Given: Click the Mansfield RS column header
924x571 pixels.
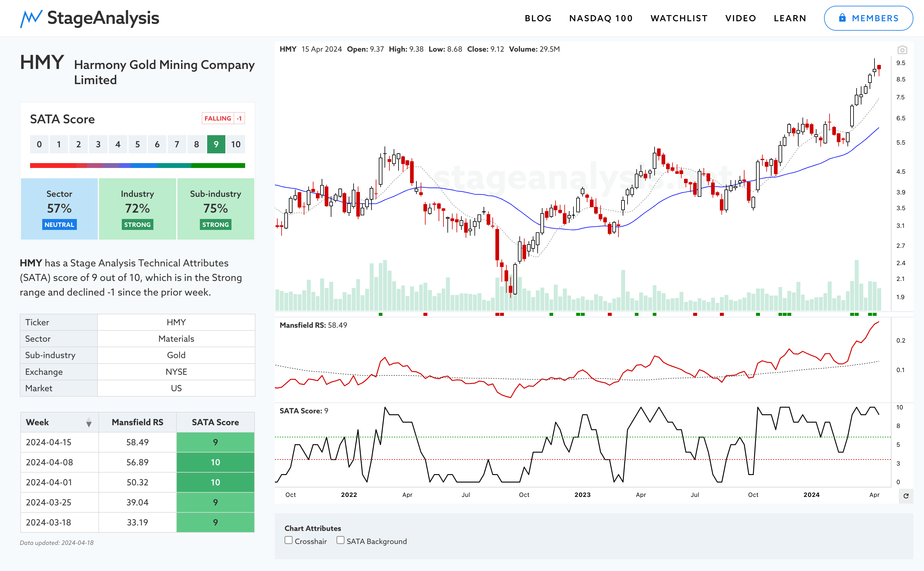Looking at the screenshot, I should coord(138,422).
